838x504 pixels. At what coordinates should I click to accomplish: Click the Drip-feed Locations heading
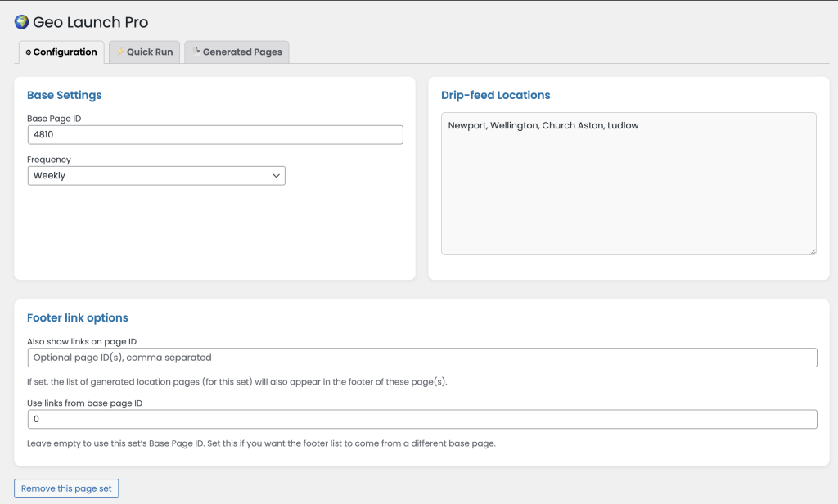click(x=495, y=95)
